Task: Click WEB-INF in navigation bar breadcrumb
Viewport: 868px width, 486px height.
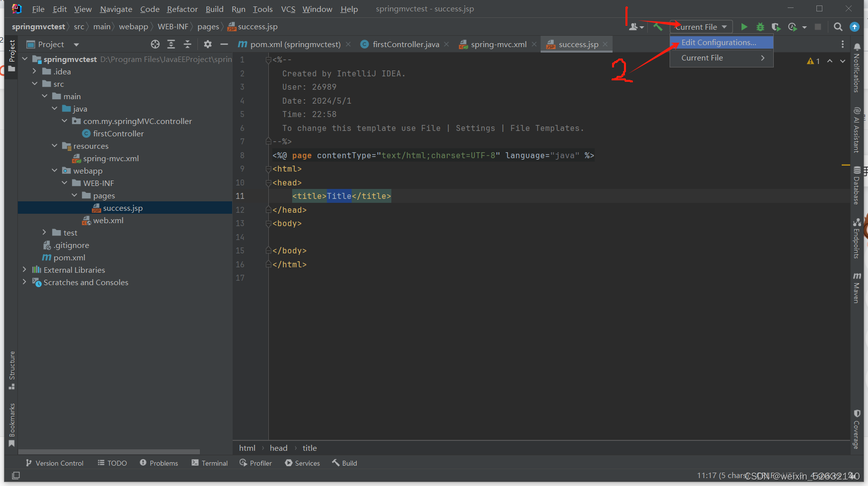Action: tap(173, 27)
